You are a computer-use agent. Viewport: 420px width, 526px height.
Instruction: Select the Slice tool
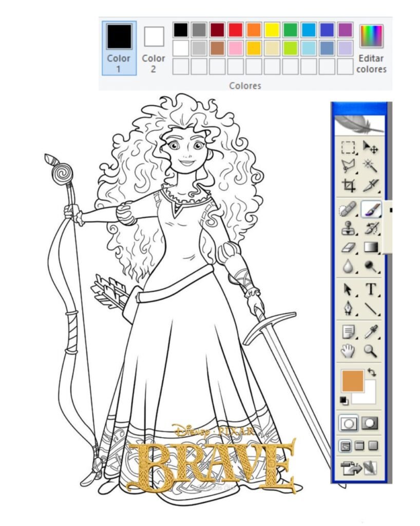pyautogui.click(x=371, y=185)
